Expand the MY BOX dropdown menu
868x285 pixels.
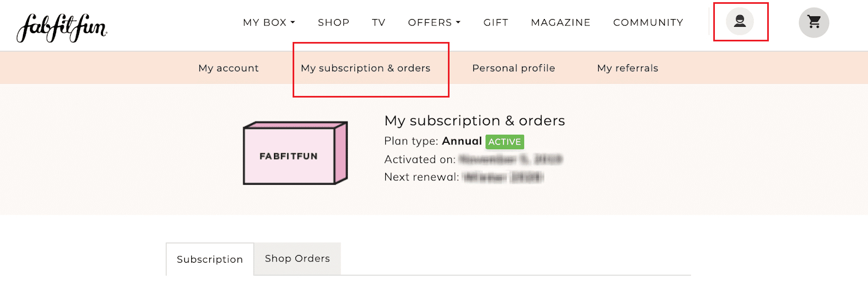[x=269, y=22]
